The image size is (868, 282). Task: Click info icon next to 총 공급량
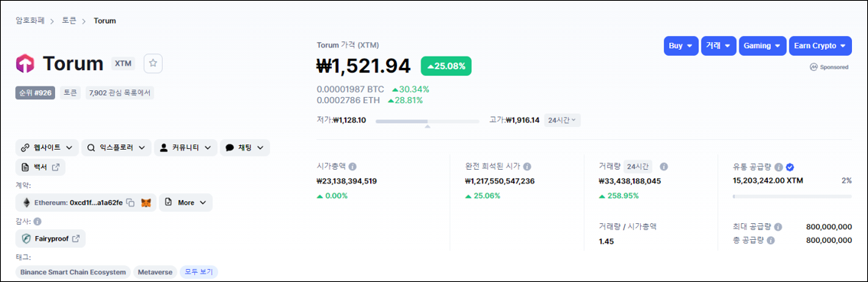coord(771,241)
